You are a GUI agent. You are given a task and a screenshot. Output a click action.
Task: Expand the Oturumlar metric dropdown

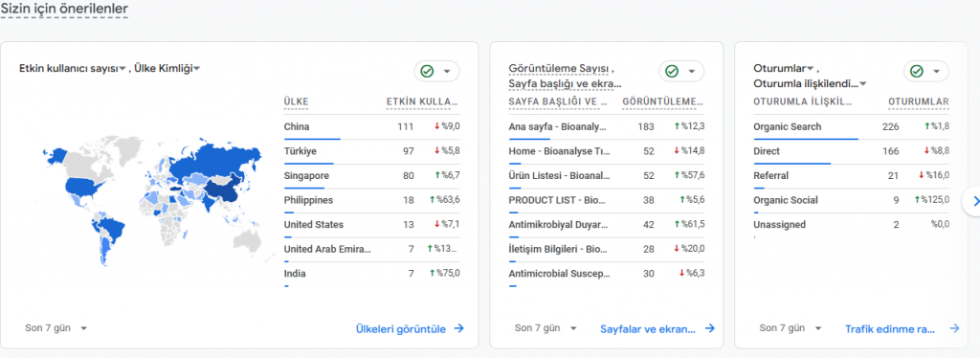click(x=784, y=68)
